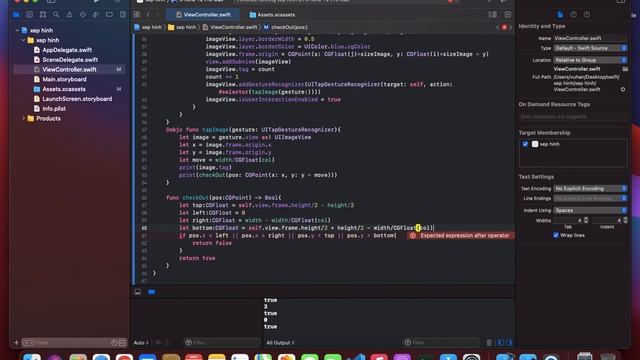Open the Indent Using Spaces dropdown
Screen dimensions: 640x360
pos(590,210)
